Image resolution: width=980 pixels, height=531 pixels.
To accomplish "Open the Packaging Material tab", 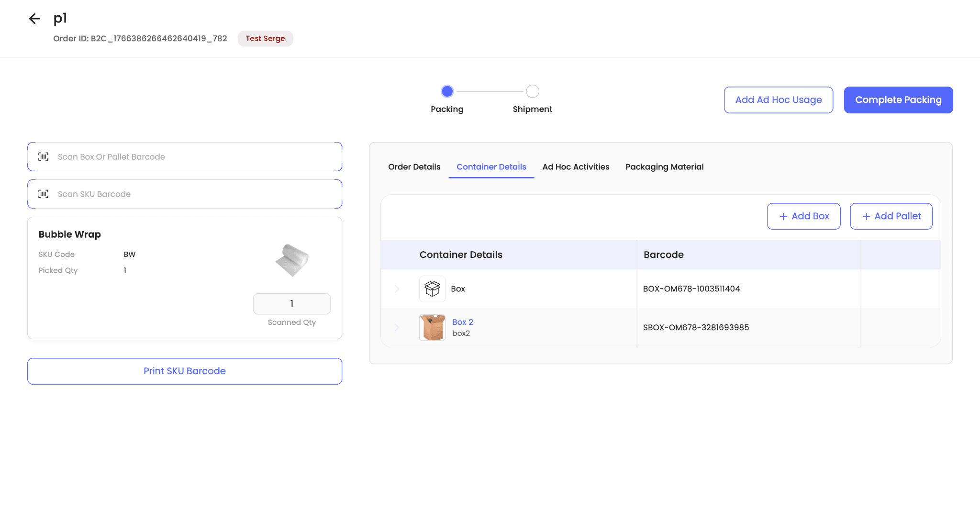I will tap(664, 167).
